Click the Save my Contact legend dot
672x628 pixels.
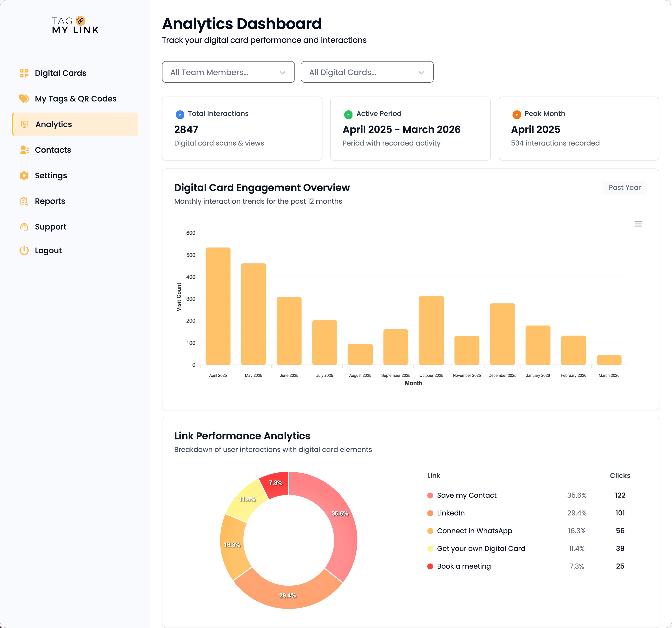[430, 495]
